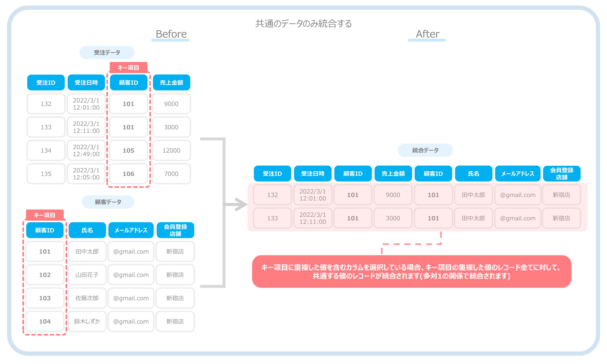The width and height of the screenshot is (607, 364).
Task: Select the customer ID 104 cell
Action: [45, 321]
